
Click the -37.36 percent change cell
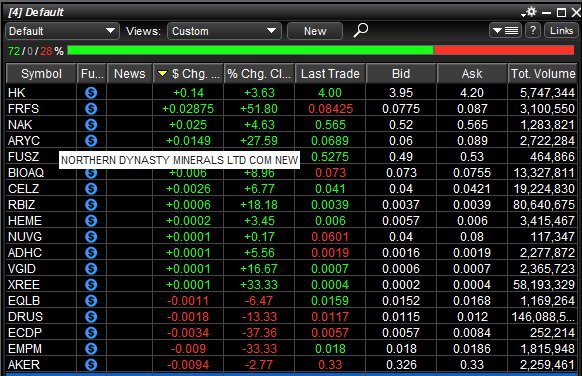[259, 332]
